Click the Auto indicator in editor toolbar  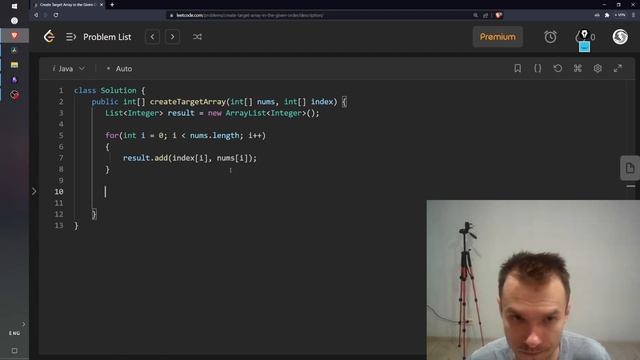[119, 69]
